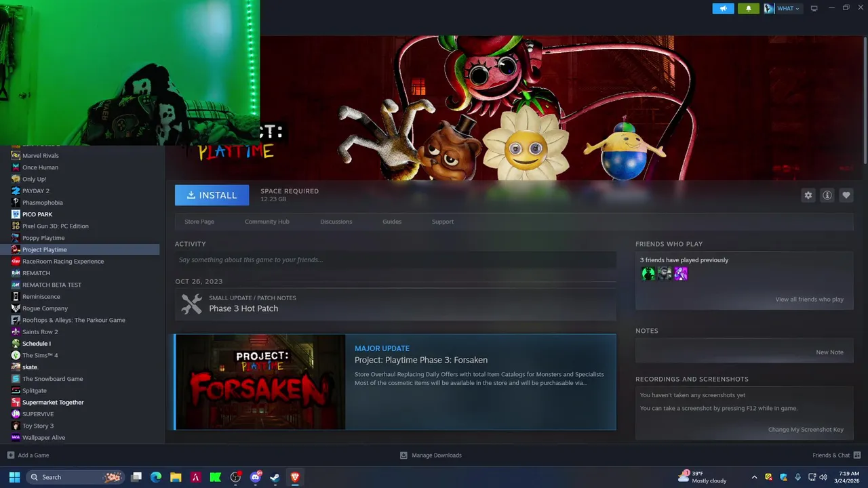Click the New Note button
The height and width of the screenshot is (488, 868).
829,352
